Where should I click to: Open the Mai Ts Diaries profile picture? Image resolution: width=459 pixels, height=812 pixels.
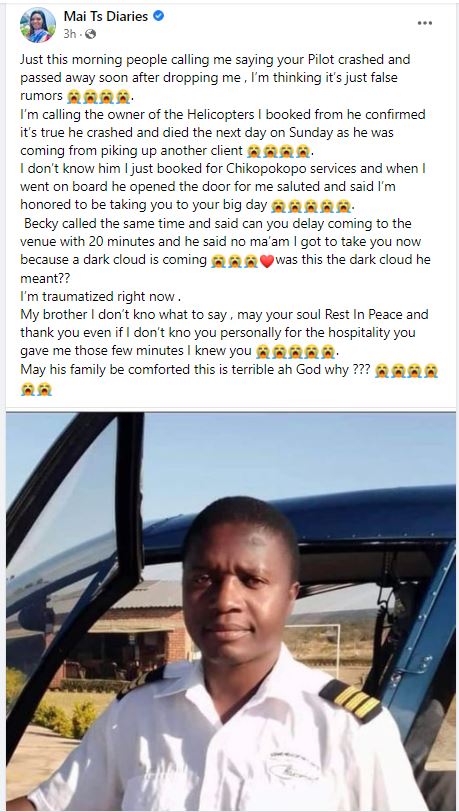click(38, 25)
